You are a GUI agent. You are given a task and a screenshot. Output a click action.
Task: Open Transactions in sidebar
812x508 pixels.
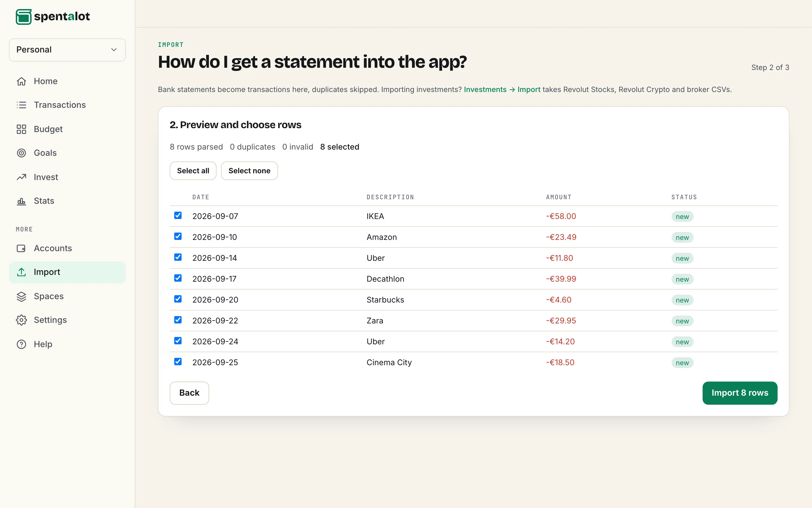tap(67, 105)
